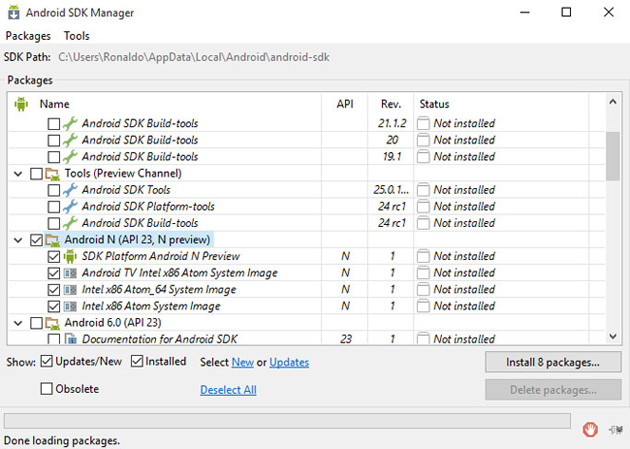Click the loading progress bar
The width and height of the screenshot is (630, 449).
point(288,421)
